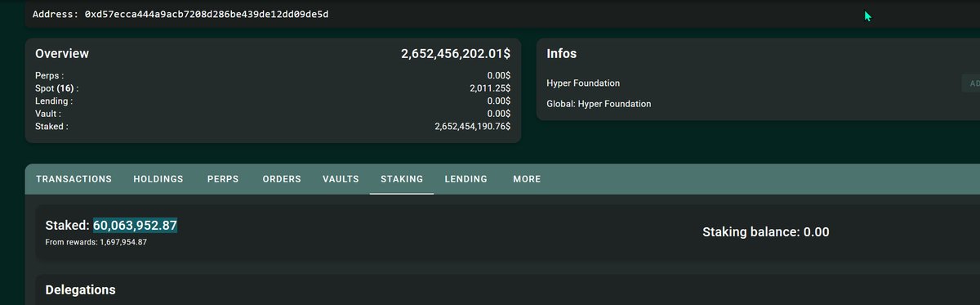The height and width of the screenshot is (305, 980).
Task: Click the Lending row label in Overview
Action: click(x=54, y=101)
